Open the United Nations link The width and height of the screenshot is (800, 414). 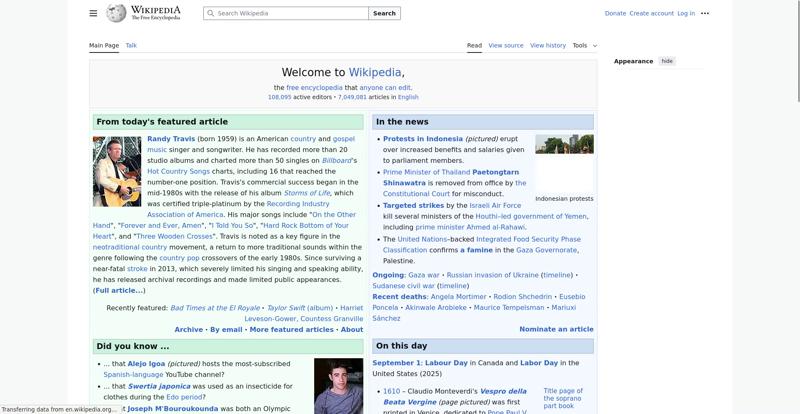(422, 239)
